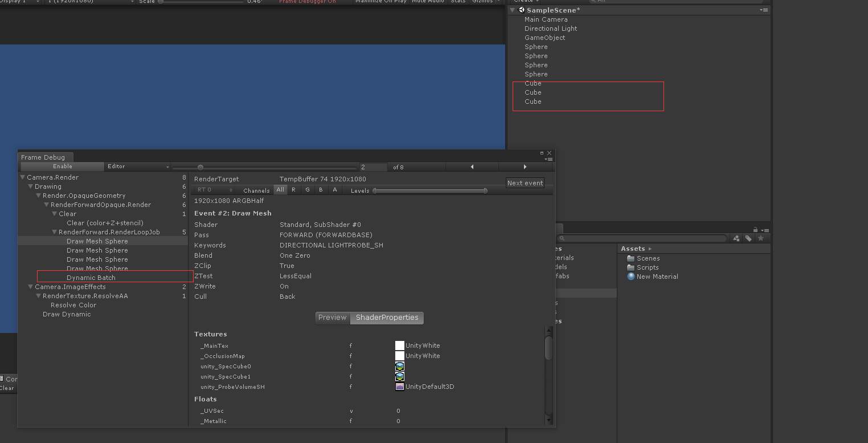Show All channels in frame debugger
Image resolution: width=868 pixels, height=443 pixels.
pos(280,190)
